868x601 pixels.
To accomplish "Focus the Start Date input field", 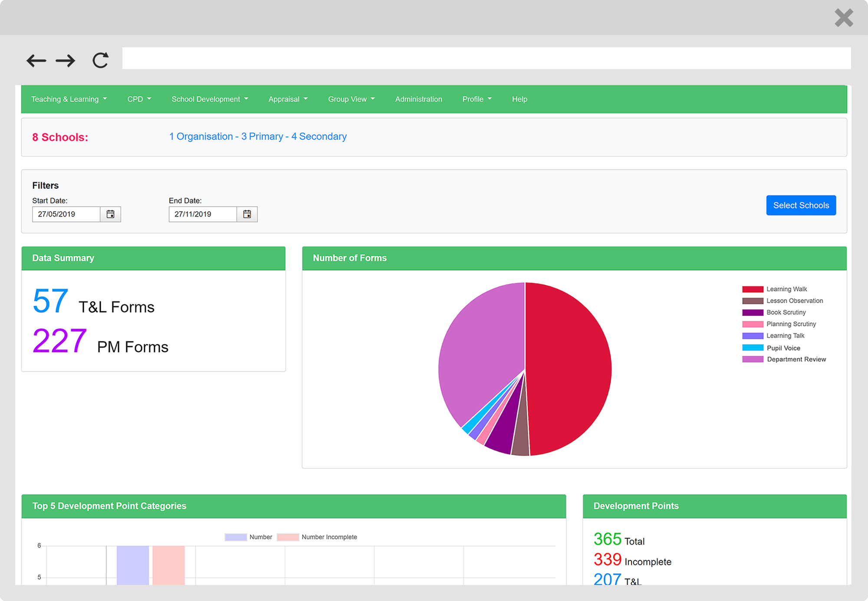I will 66,214.
